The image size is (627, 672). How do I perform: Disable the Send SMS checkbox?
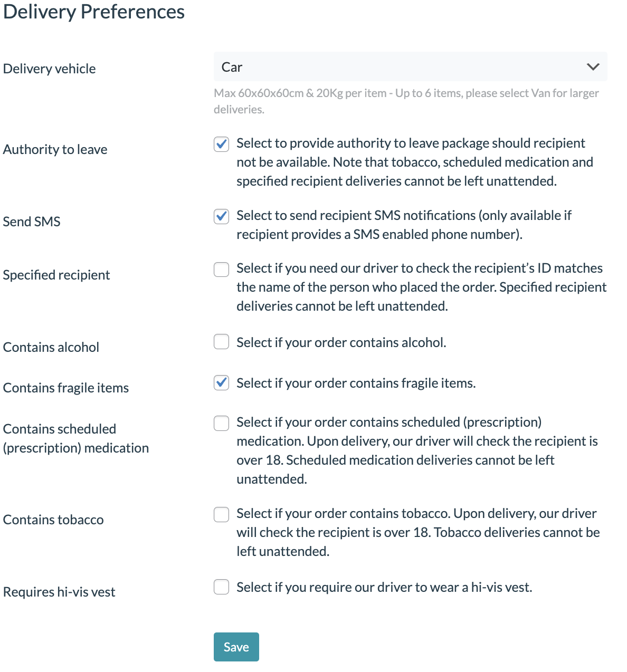pos(221,216)
